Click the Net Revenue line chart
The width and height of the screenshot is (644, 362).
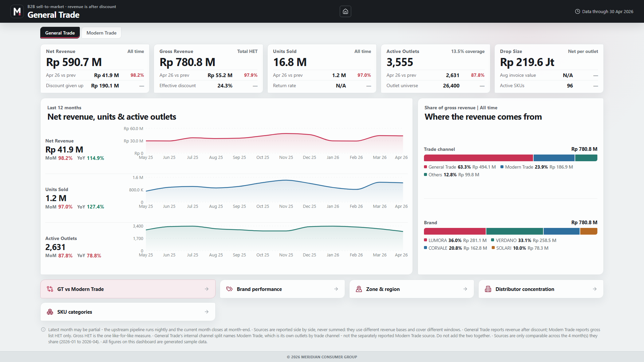pyautogui.click(x=274, y=141)
